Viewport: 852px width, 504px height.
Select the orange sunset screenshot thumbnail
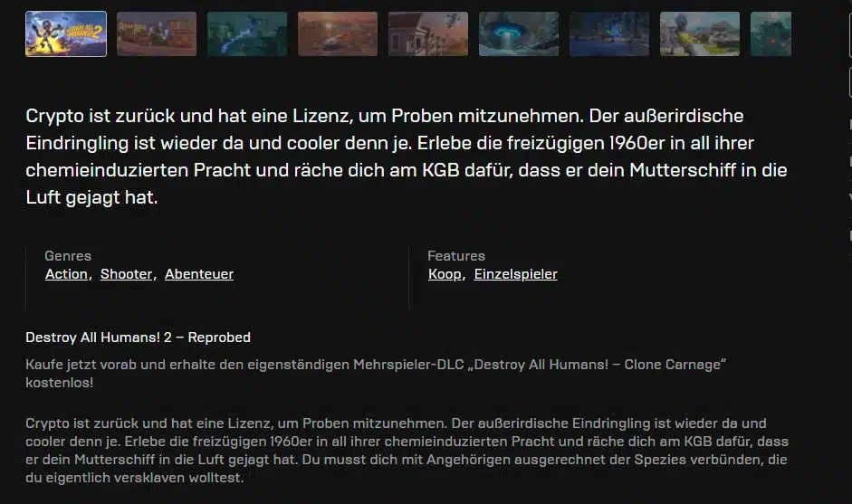tap(338, 33)
